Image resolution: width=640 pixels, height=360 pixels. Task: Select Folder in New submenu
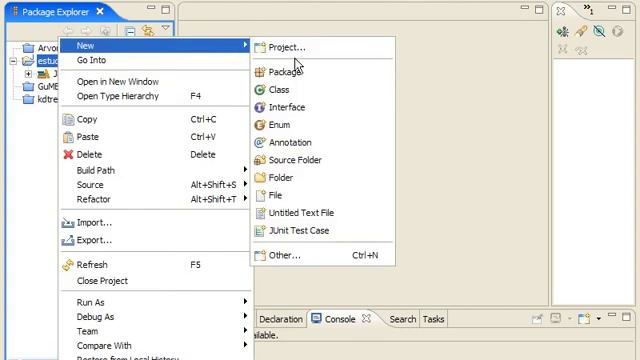[x=322, y=178]
